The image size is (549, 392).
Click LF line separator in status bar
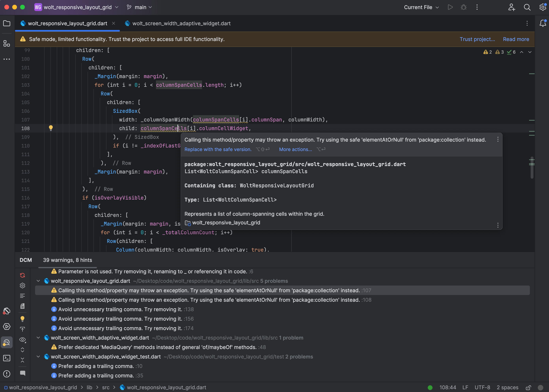pyautogui.click(x=465, y=387)
